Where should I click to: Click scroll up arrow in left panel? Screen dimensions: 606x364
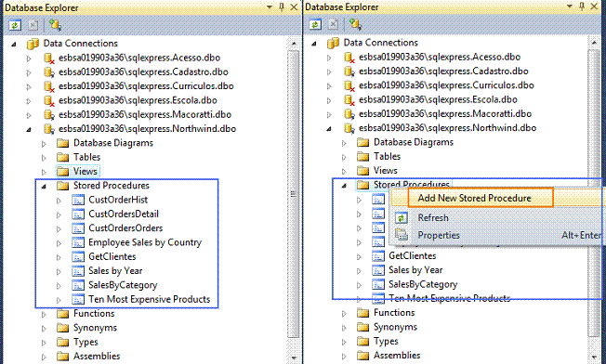pos(294,44)
